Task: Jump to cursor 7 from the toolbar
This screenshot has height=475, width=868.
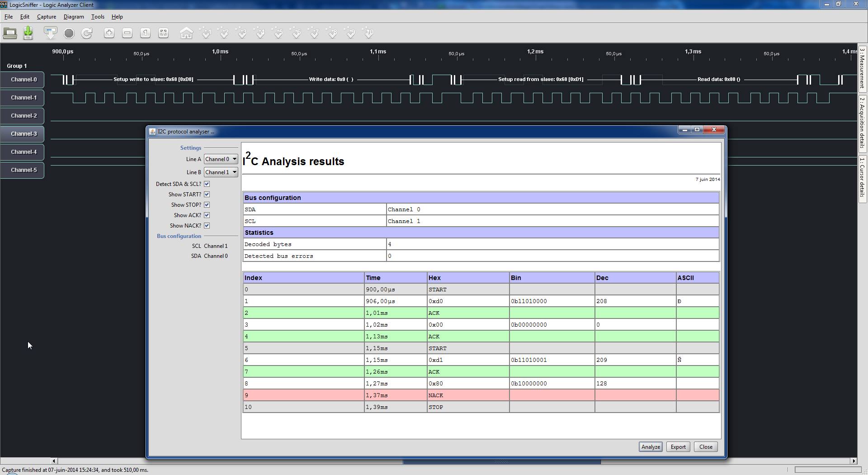Action: point(315,33)
